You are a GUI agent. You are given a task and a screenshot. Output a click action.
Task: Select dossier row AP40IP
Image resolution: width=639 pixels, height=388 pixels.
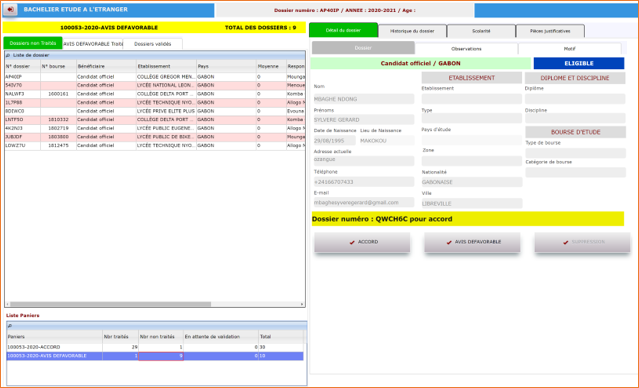154,77
